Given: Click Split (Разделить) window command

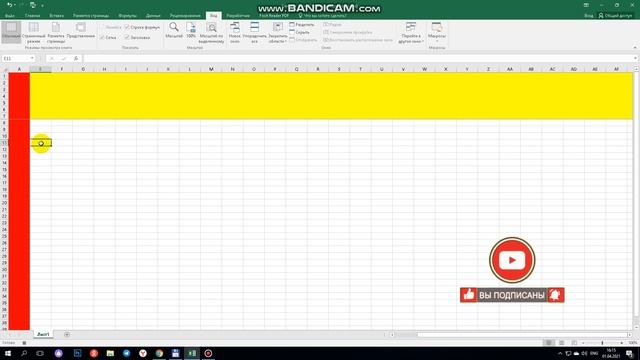Looking at the screenshot, I should click(302, 25).
